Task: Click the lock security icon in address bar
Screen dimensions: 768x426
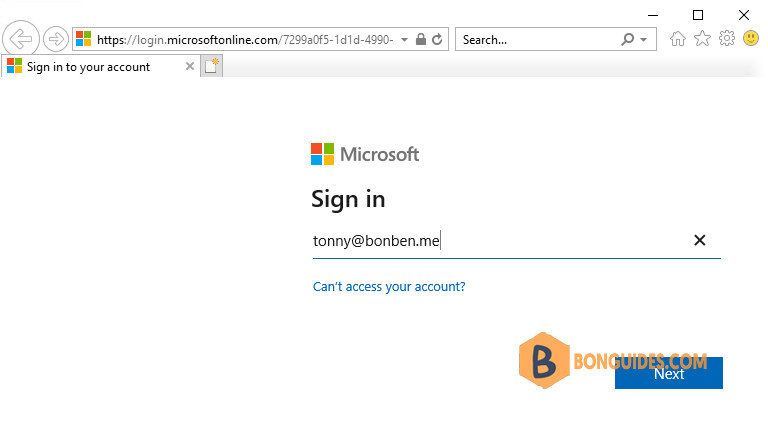Action: (x=421, y=39)
